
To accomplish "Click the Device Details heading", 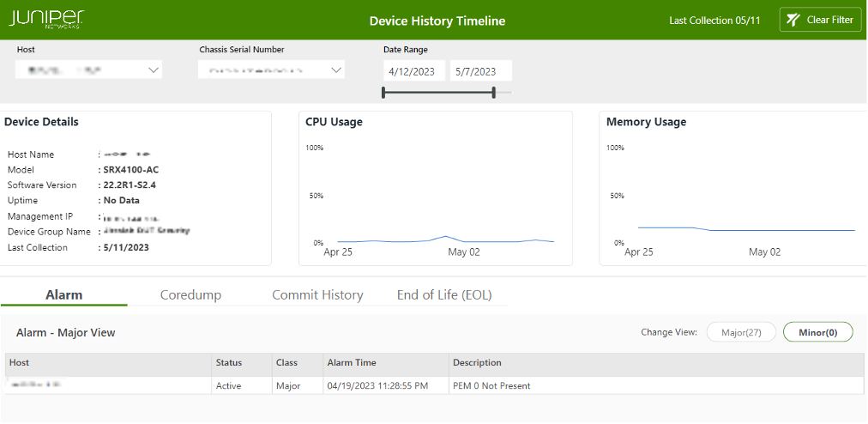I will [x=41, y=122].
